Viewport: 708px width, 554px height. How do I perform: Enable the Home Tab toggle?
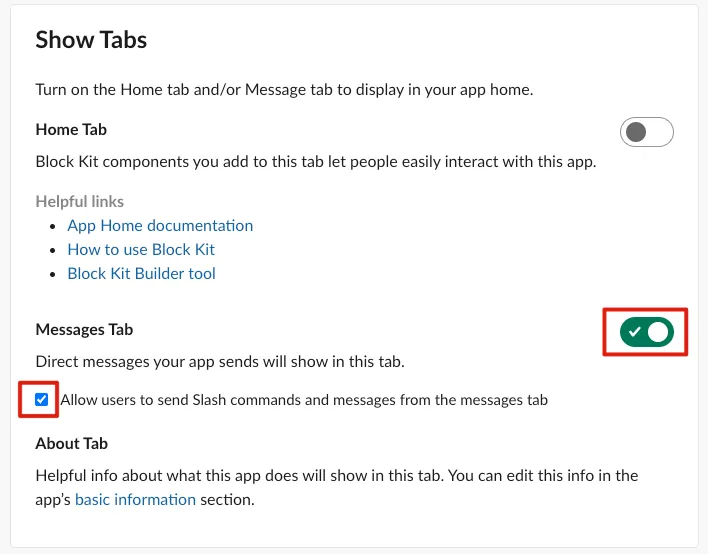click(647, 132)
